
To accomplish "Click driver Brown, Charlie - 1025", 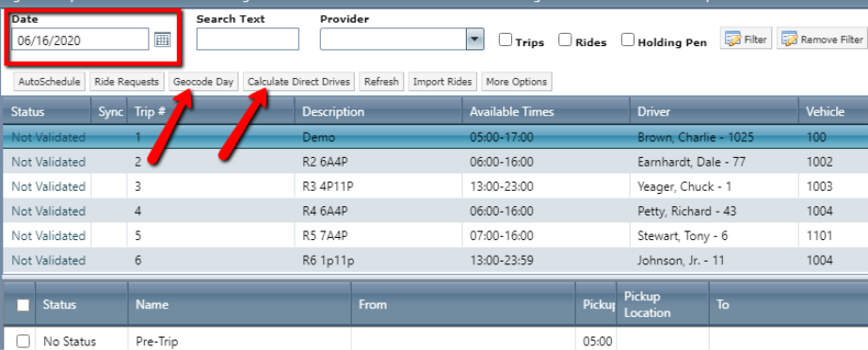I will click(x=696, y=137).
